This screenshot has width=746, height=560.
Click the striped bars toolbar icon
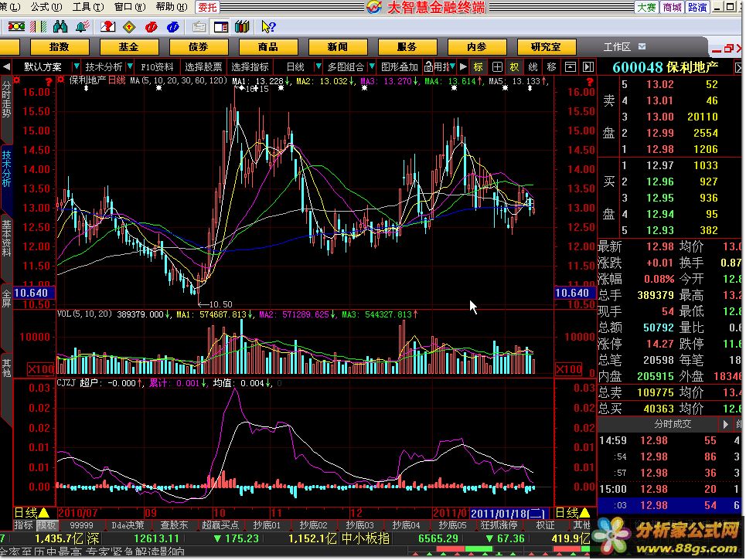(x=38, y=26)
